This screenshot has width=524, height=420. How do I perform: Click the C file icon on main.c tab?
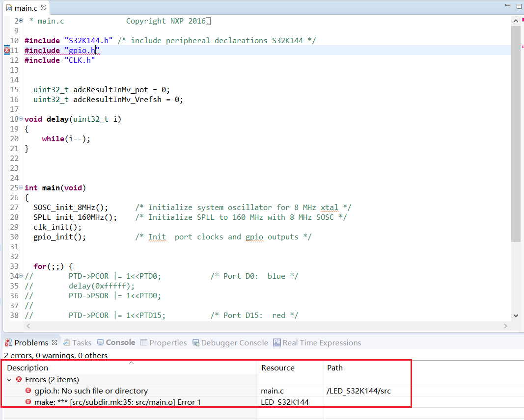[8, 8]
